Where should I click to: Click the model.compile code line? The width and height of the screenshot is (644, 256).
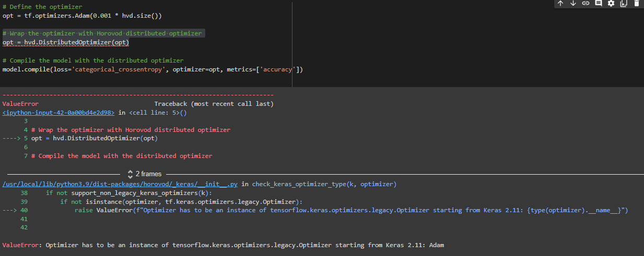(x=153, y=69)
